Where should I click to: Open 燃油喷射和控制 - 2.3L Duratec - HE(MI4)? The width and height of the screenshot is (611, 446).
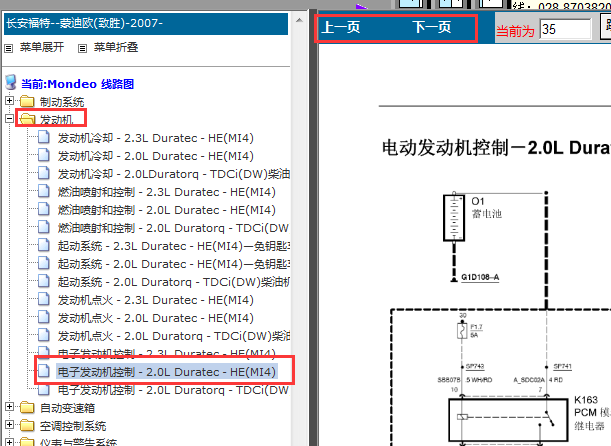tap(166, 192)
